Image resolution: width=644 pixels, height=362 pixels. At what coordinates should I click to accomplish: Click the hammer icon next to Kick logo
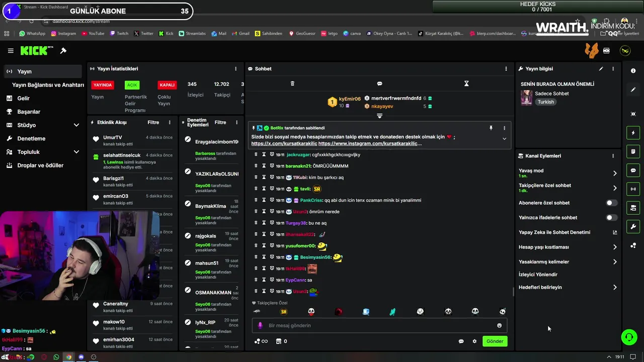click(63, 51)
